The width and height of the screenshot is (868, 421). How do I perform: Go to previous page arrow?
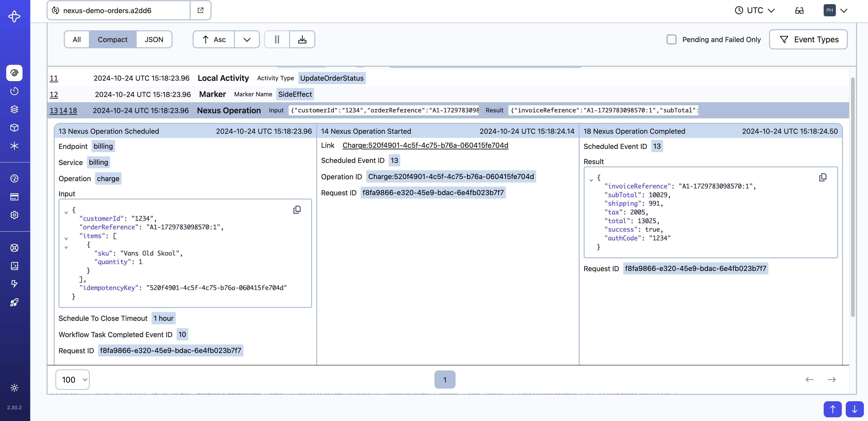pos(809,379)
